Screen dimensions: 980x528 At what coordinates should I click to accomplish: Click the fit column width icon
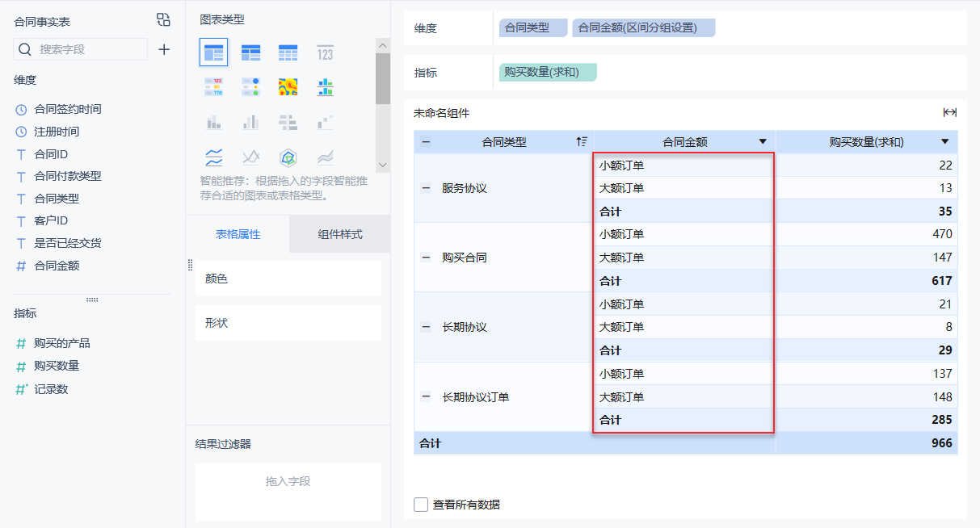click(950, 113)
